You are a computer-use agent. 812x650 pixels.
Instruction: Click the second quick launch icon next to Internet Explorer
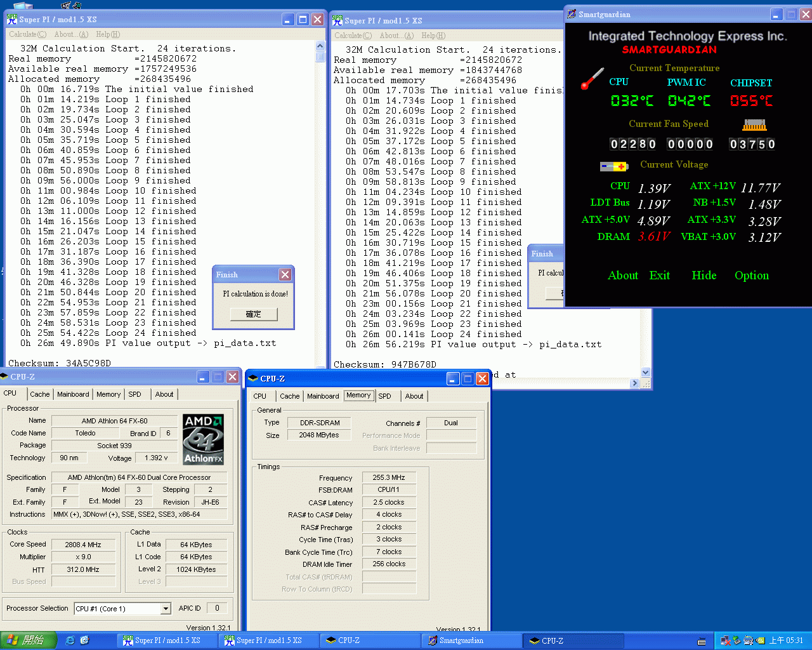[84, 640]
